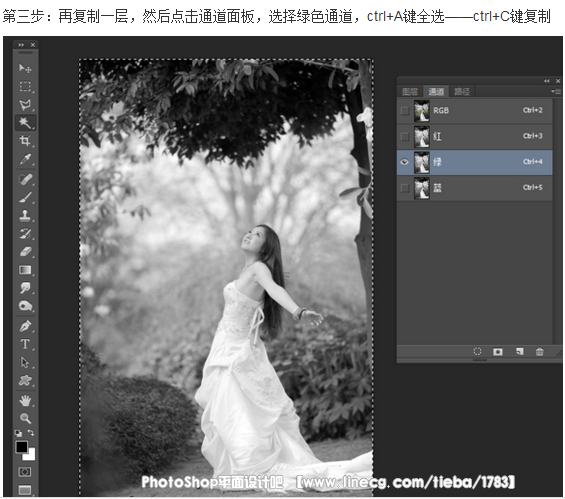Collapse the Channels panel with double arrows
565x499 pixels.
[x=547, y=81]
